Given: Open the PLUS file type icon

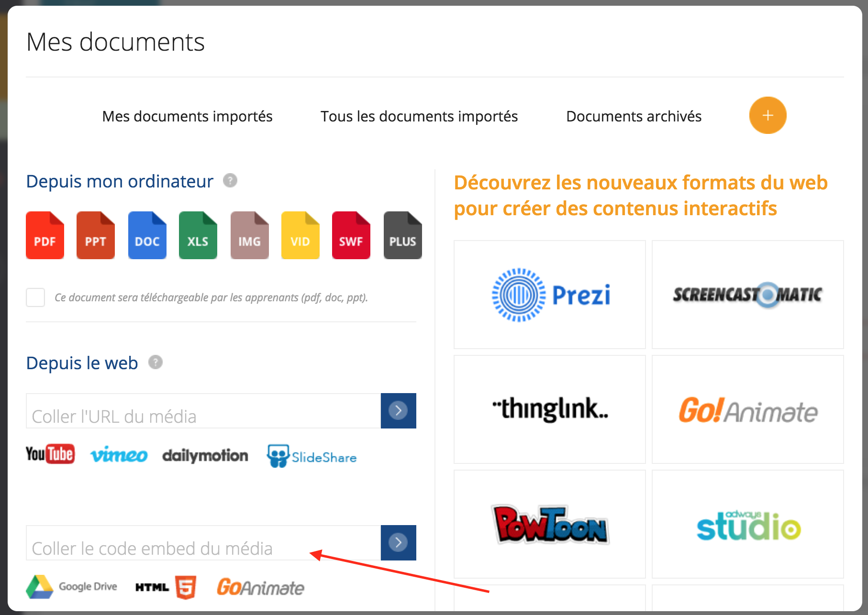Looking at the screenshot, I should tap(403, 235).
